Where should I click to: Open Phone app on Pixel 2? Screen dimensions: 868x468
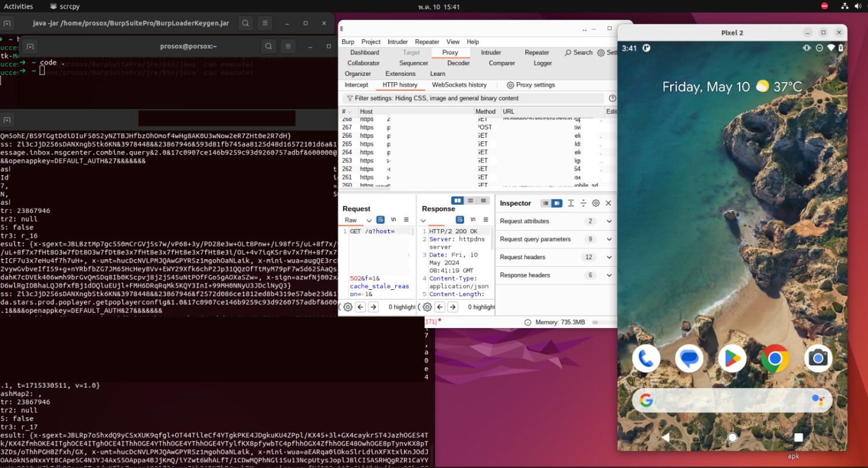(646, 359)
